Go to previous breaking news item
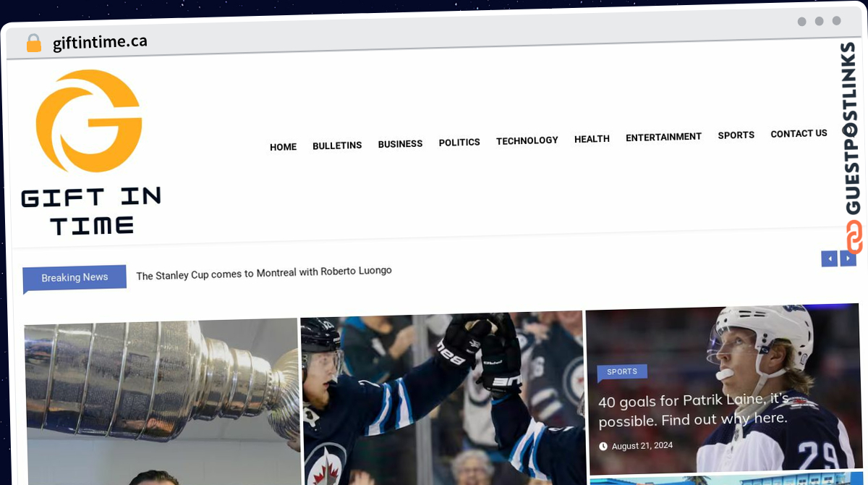This screenshot has width=868, height=485. 829,258
